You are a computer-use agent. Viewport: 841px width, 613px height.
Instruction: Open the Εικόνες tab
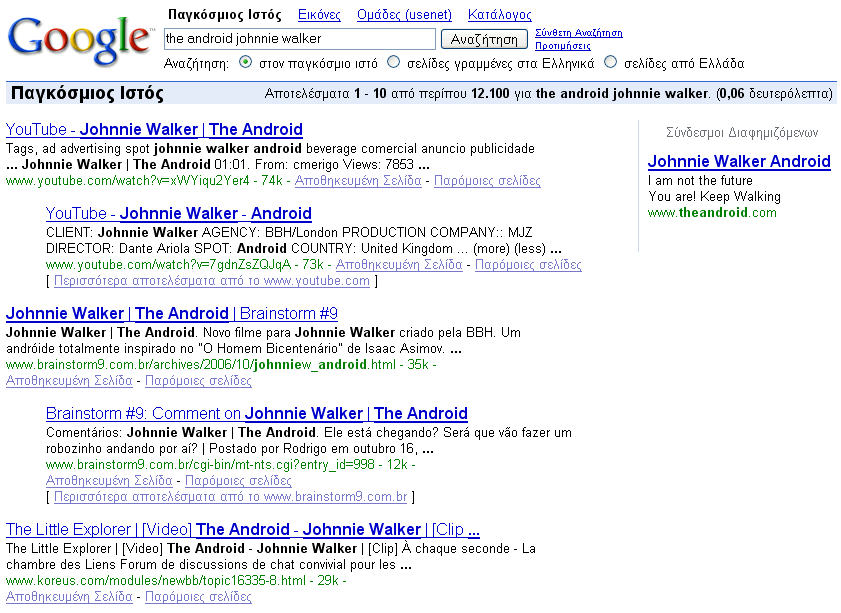tap(319, 14)
